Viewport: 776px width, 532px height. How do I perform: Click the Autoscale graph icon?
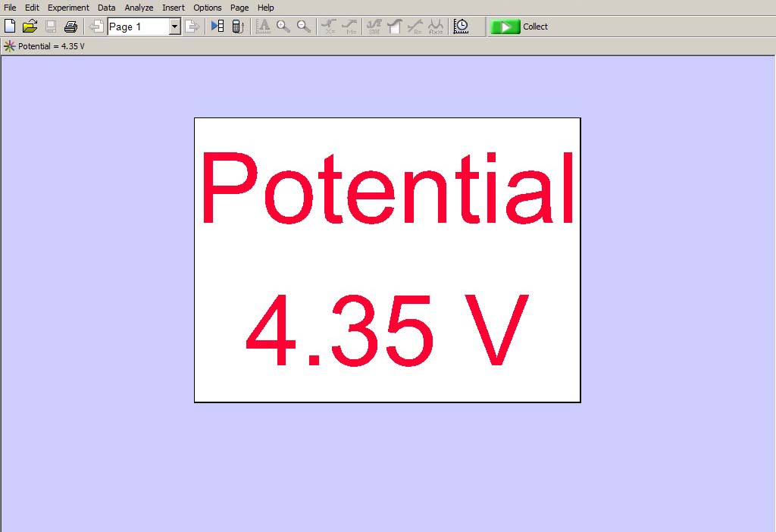point(263,27)
